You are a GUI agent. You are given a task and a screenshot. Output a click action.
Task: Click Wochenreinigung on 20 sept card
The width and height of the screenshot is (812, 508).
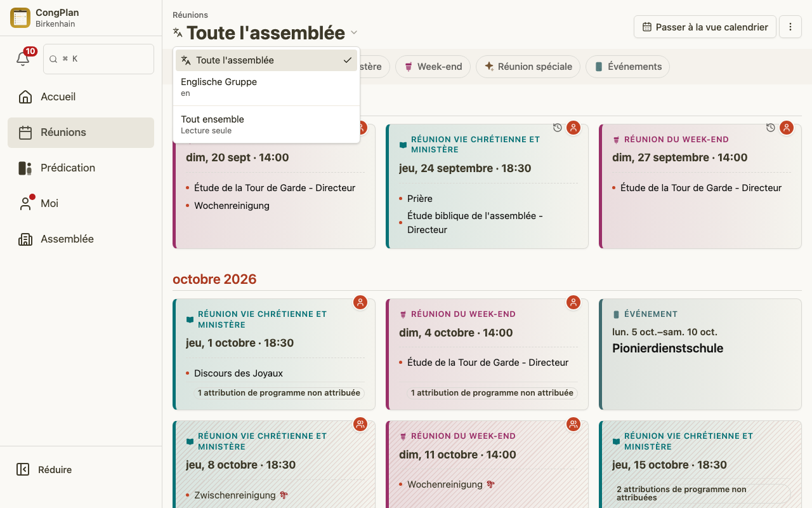point(232,206)
